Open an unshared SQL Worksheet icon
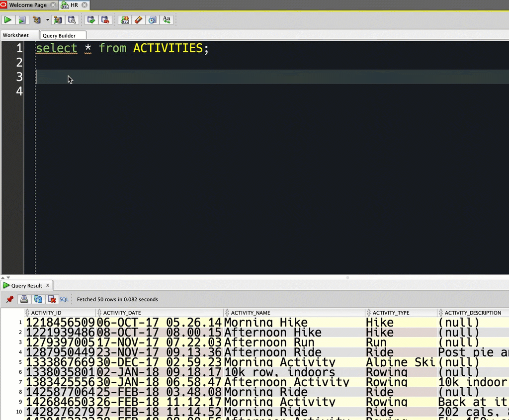Screen dimensions: 509x420 coord(124,20)
